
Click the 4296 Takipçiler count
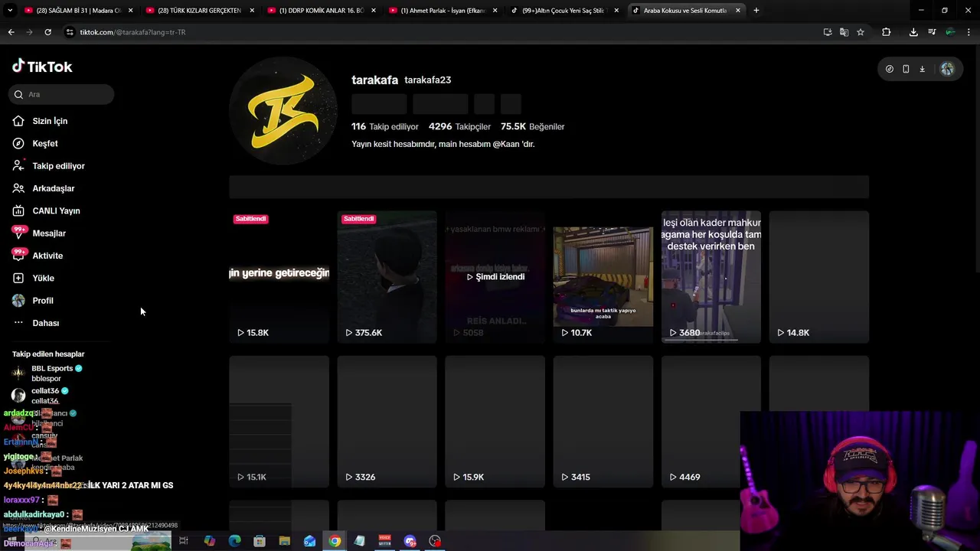click(459, 126)
